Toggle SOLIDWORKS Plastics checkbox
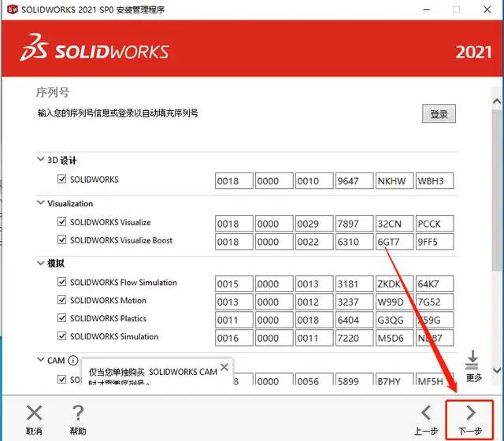The image size is (504, 441). coord(61,317)
